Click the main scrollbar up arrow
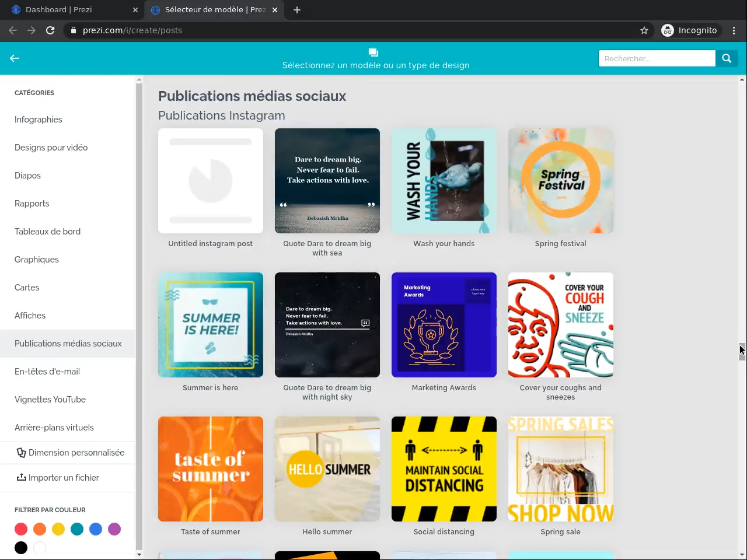Viewport: 747px width, 560px height. point(742,79)
